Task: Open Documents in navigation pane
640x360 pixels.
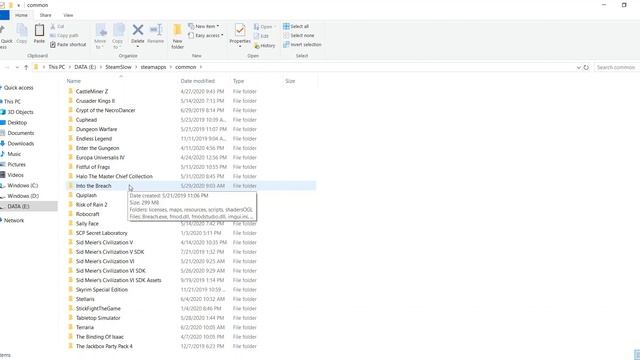Action: (20, 133)
